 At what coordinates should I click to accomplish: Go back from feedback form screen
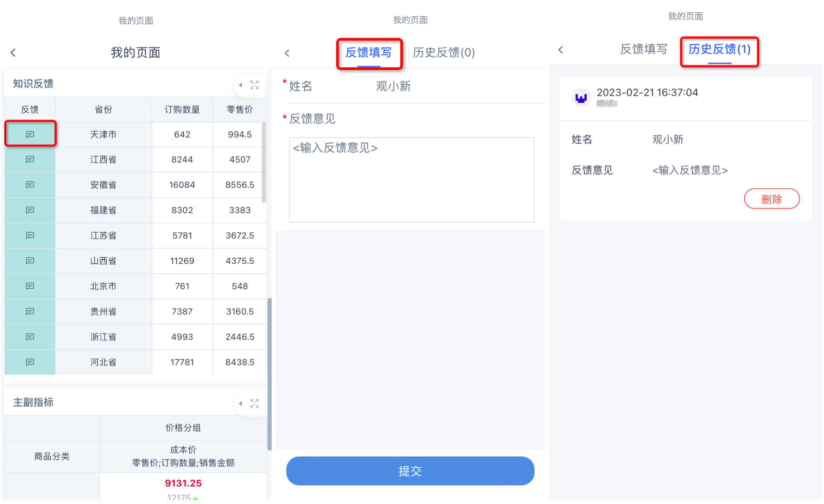coord(287,53)
